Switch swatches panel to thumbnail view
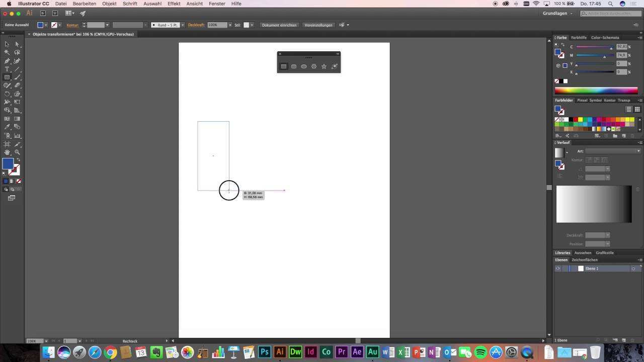Viewport: 644px width, 362px height. pyautogui.click(x=637, y=109)
